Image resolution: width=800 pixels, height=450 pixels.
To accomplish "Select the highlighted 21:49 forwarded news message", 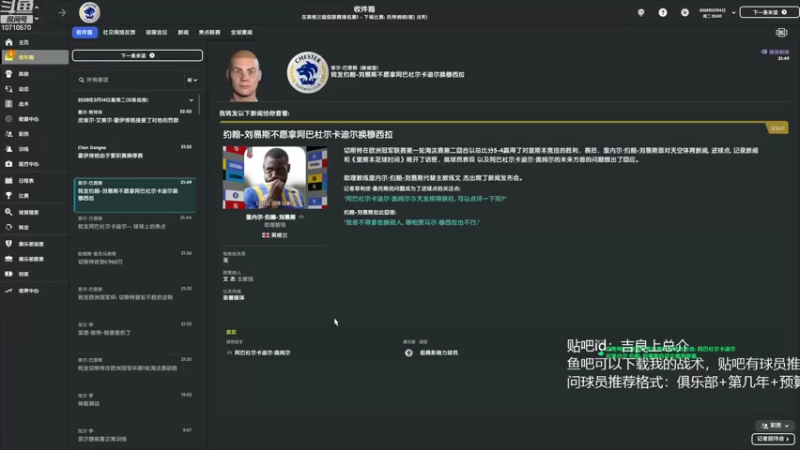I will click(x=135, y=194).
